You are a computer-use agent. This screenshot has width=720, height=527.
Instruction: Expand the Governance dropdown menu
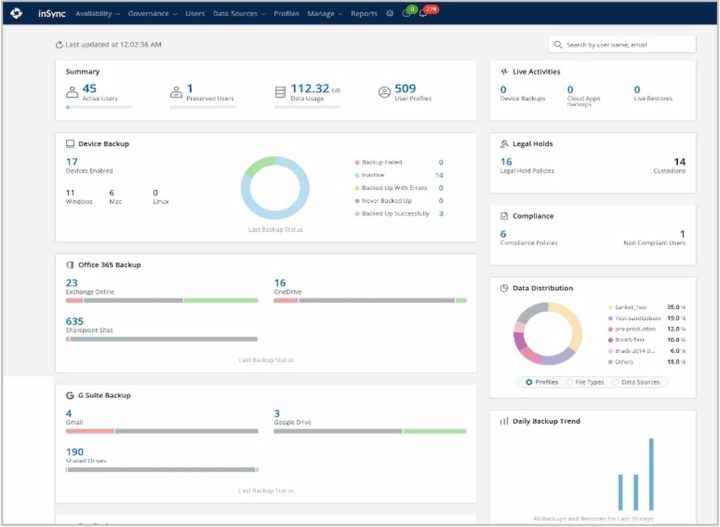(152, 14)
